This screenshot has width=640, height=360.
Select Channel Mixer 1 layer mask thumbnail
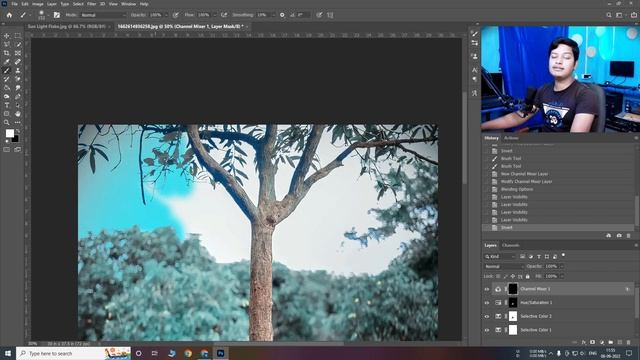(x=513, y=289)
